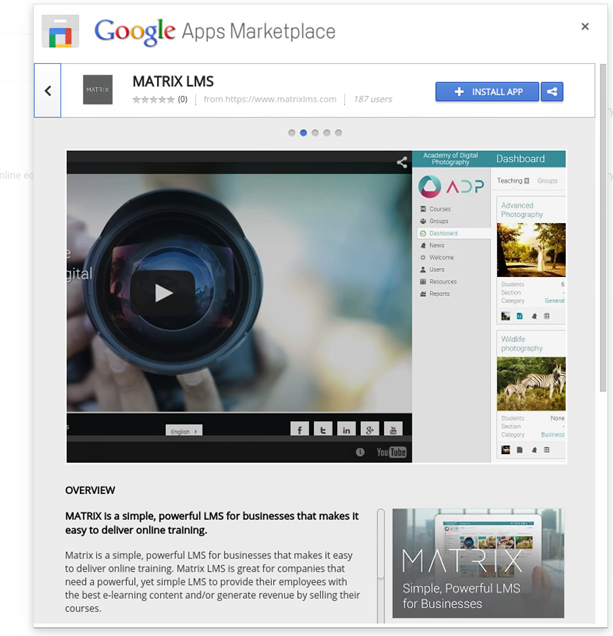Image resolution: width=613 pixels, height=636 pixels.
Task: Open the Advanced Photography course title
Action: [522, 210]
